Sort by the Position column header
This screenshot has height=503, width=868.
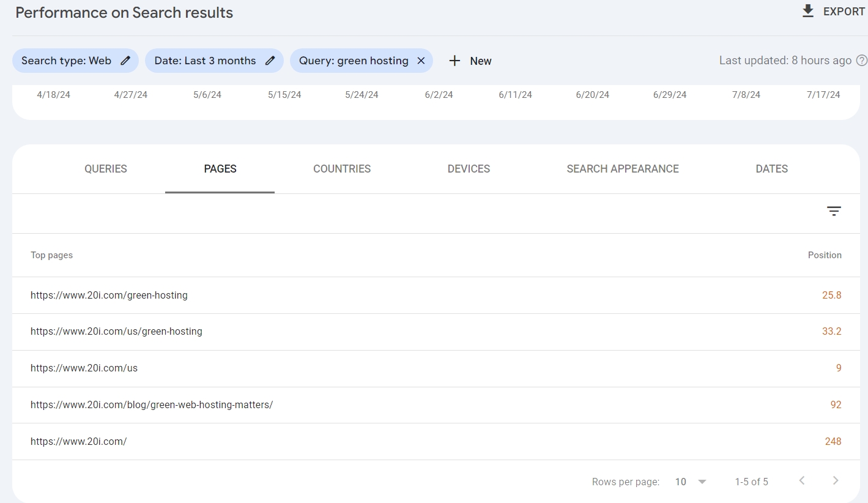pos(825,255)
